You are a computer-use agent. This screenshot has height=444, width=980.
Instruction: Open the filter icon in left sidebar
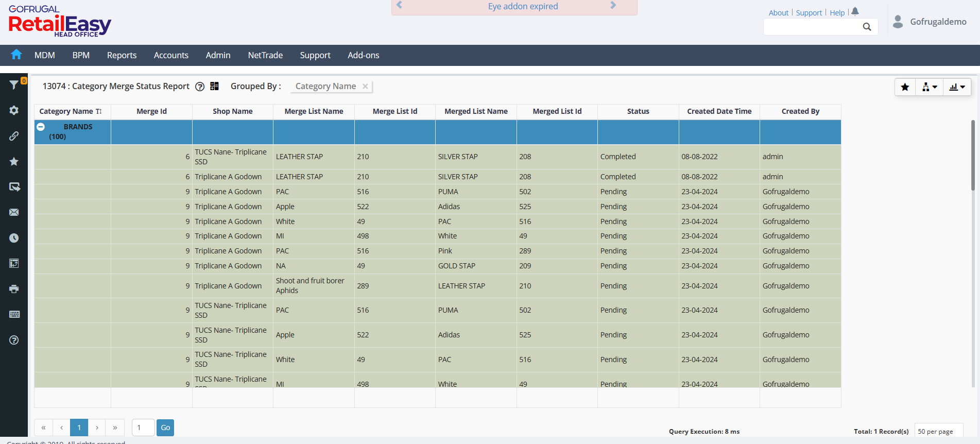click(x=14, y=85)
